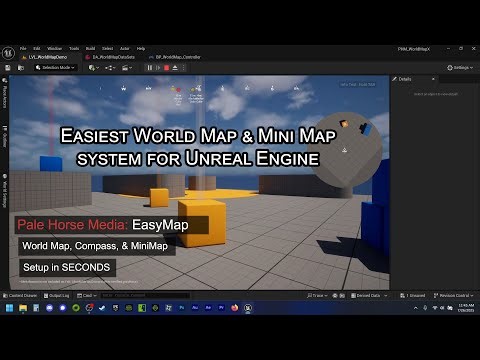The image size is (480, 360).
Task: Click the Browse content icon in toolbar
Action: 21,68
